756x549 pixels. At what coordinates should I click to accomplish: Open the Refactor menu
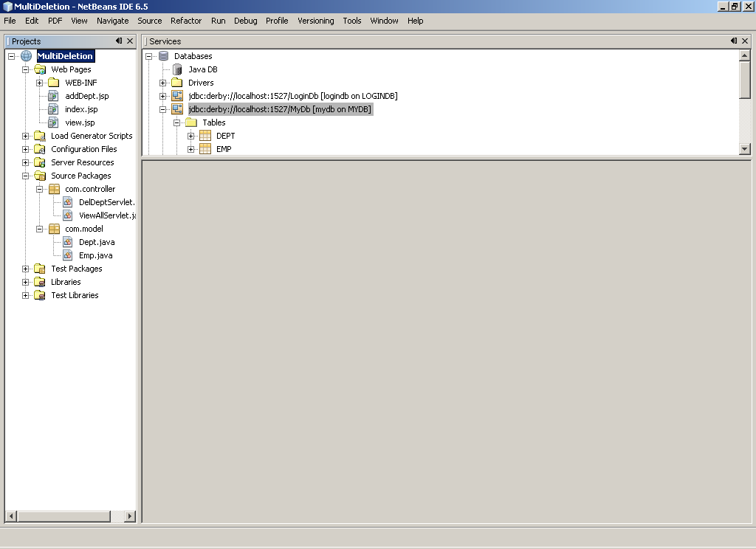tap(185, 21)
